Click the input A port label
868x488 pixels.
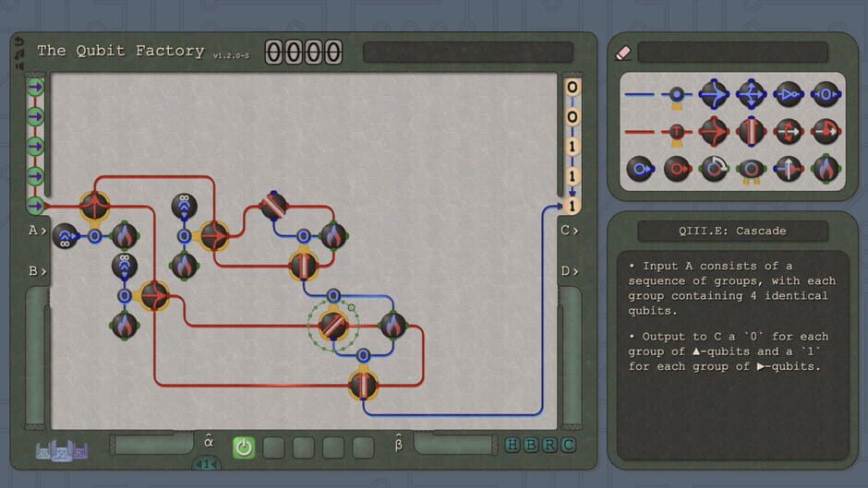pyautogui.click(x=37, y=231)
